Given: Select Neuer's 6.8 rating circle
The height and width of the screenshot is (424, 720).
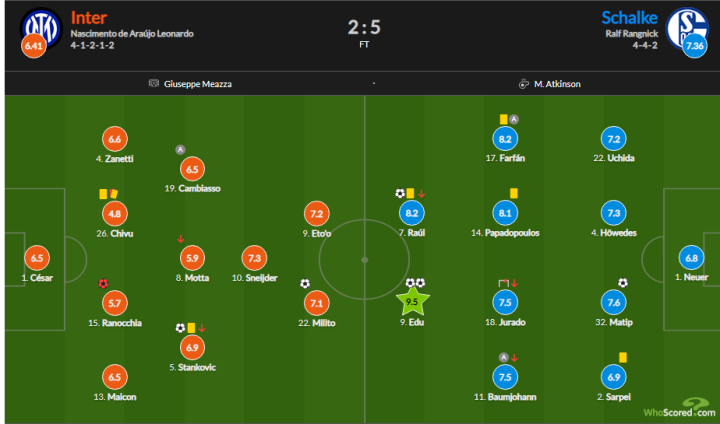Looking at the screenshot, I should point(689,256).
